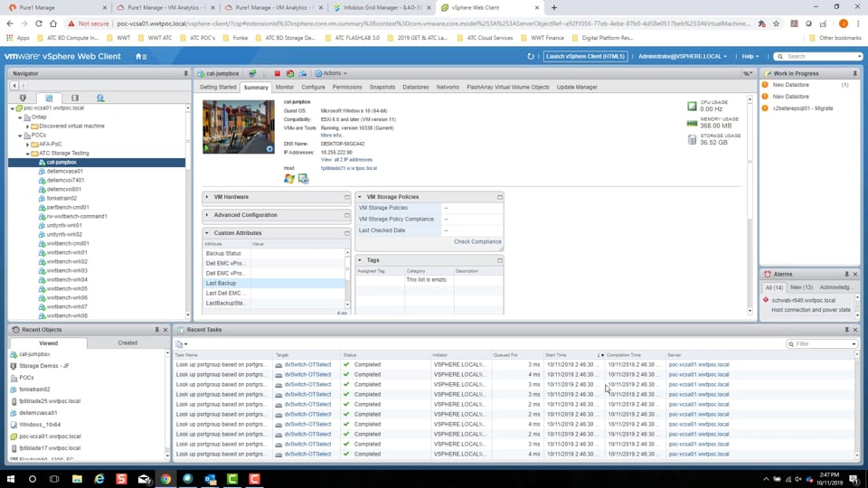Switch to the Configure tab

(314, 88)
